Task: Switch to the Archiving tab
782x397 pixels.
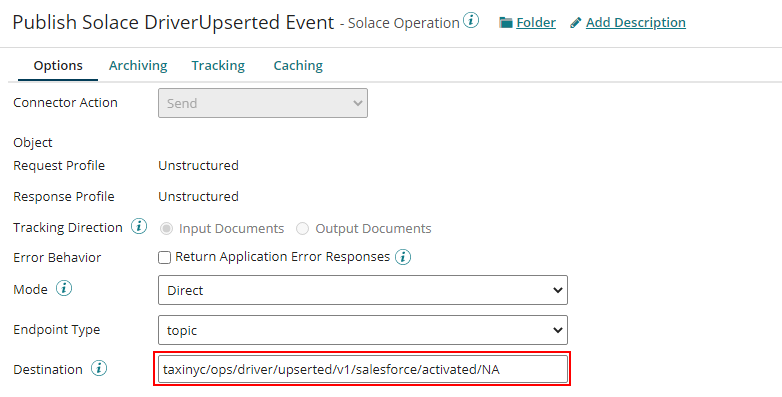Action: click(138, 65)
